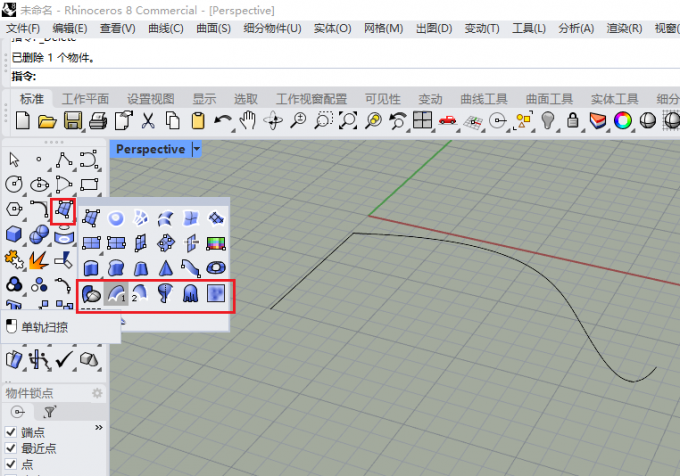680x476 pixels.
Task: Click the osnap filter funnel icon
Action: pos(50,412)
